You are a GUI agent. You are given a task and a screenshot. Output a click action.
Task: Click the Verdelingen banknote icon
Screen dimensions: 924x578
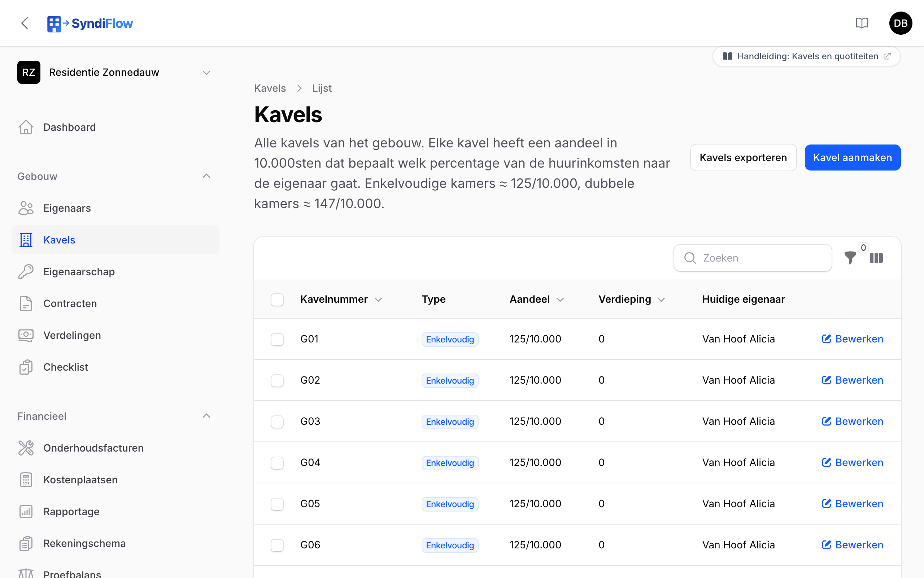click(26, 335)
